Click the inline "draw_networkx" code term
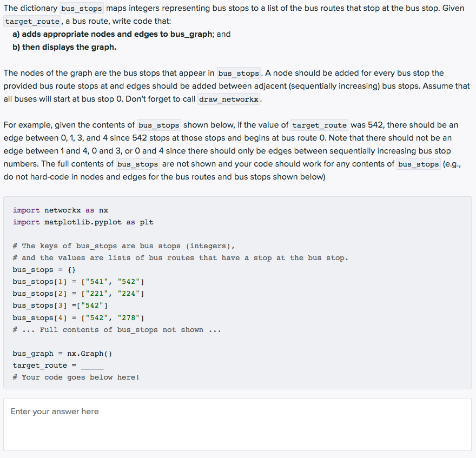 point(229,99)
